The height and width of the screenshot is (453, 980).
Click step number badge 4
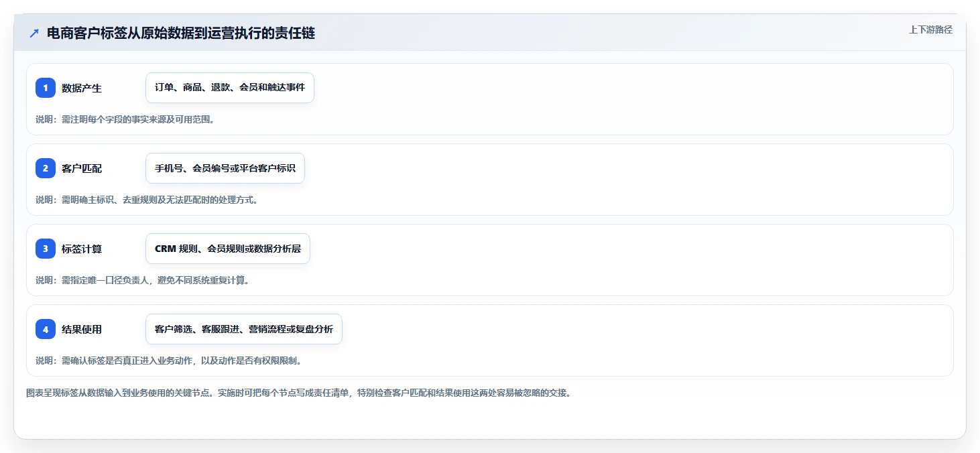[46, 329]
